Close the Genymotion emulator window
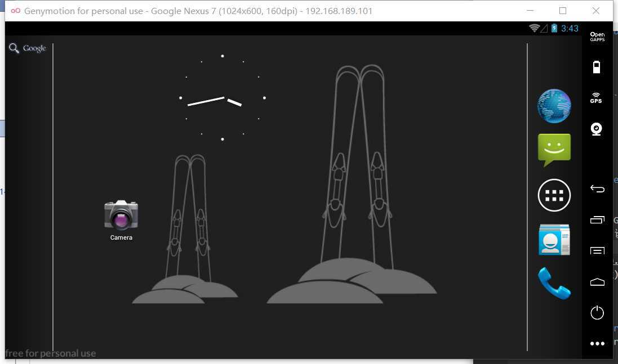This screenshot has height=364, width=618. click(596, 11)
